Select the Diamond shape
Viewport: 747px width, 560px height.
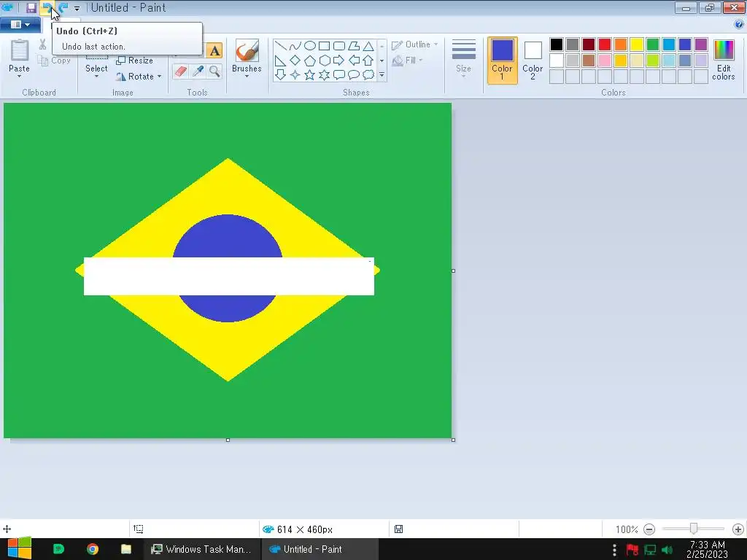pyautogui.click(x=295, y=61)
